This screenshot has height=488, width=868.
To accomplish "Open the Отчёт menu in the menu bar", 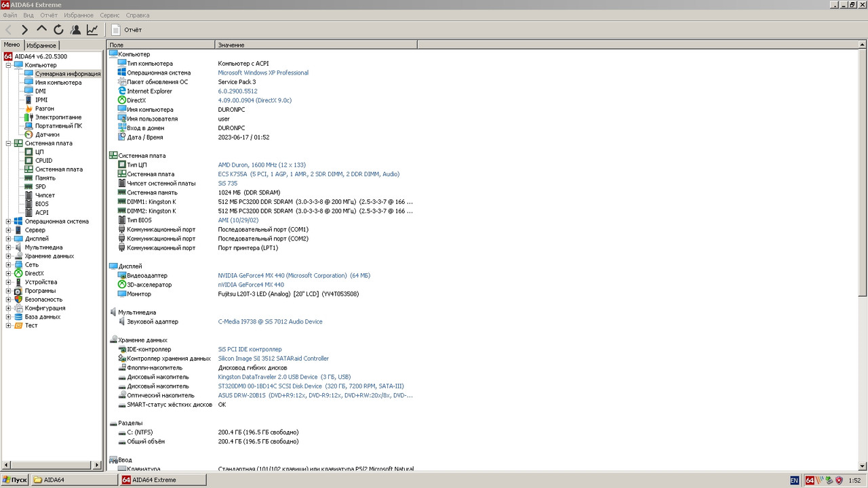I will 49,15.
